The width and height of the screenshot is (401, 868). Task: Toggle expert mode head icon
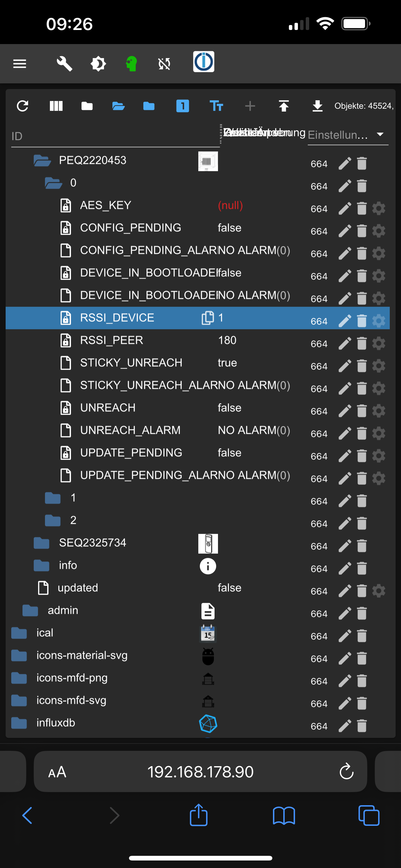click(131, 64)
